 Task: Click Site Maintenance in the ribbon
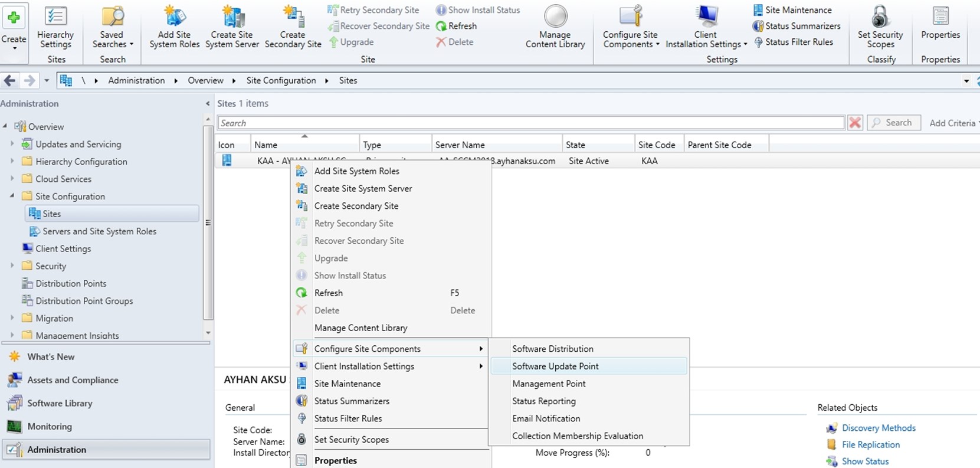point(792,10)
